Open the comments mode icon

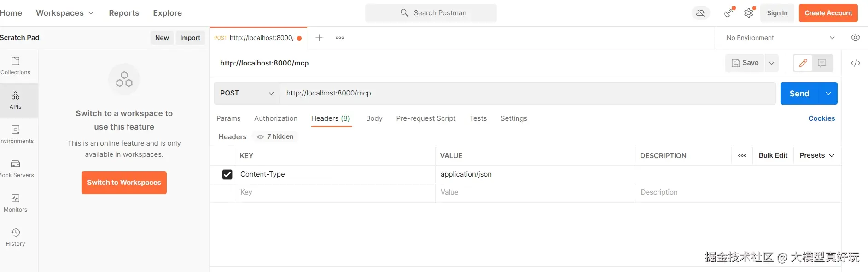point(822,63)
